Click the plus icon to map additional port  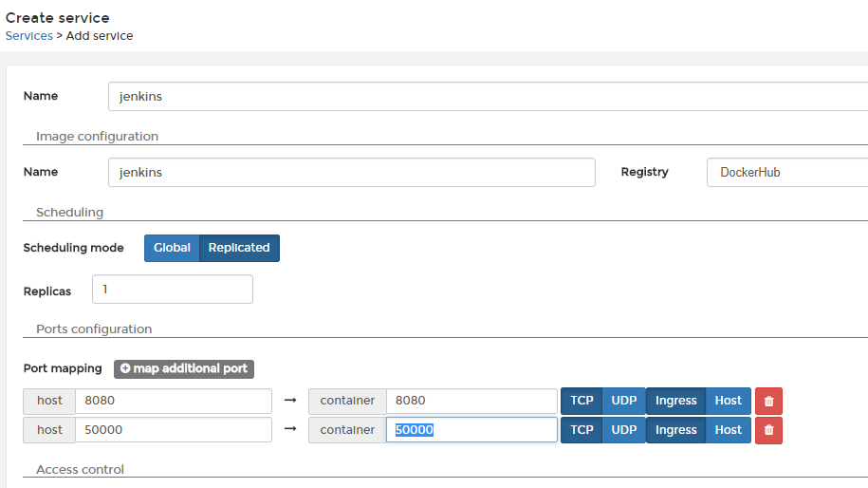point(125,368)
